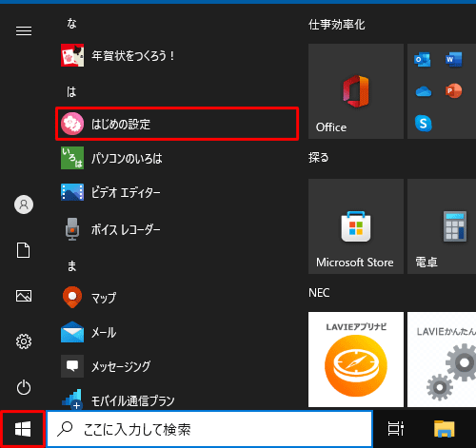Viewport: 476px width, 448px height.
Task: Open the メール envelope icon
Action: click(72, 332)
